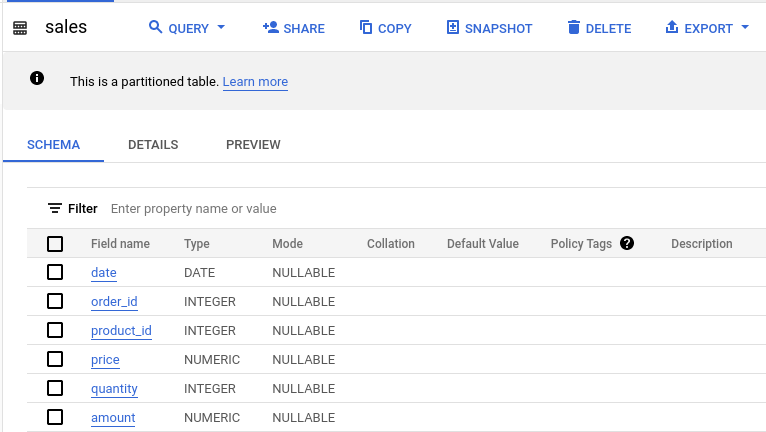
Task: Click the Mode column header
Action: pyautogui.click(x=287, y=244)
